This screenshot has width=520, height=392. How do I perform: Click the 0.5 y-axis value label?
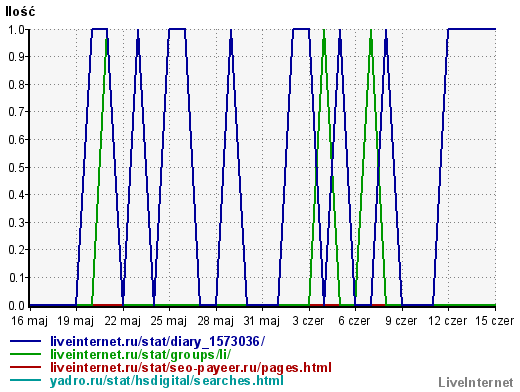(16, 167)
